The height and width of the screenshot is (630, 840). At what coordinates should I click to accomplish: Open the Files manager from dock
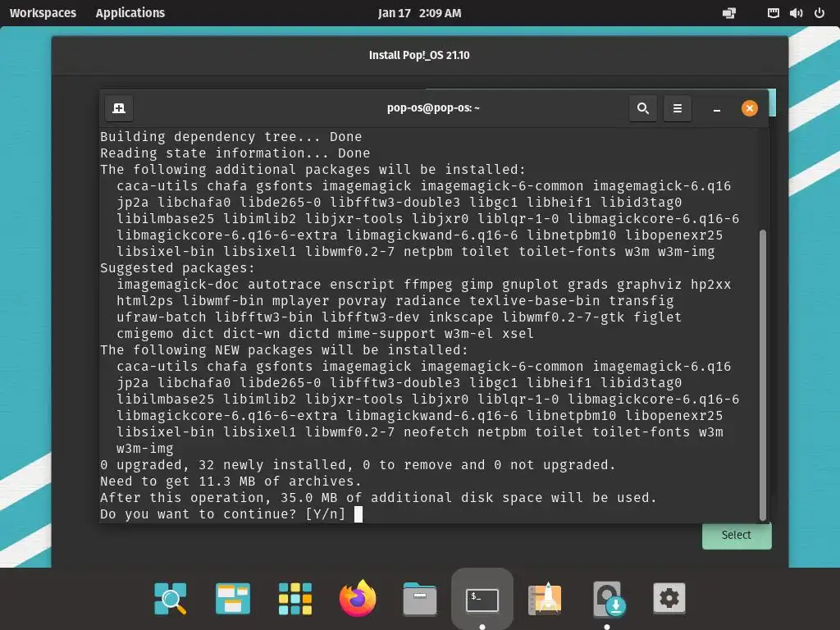tap(420, 598)
